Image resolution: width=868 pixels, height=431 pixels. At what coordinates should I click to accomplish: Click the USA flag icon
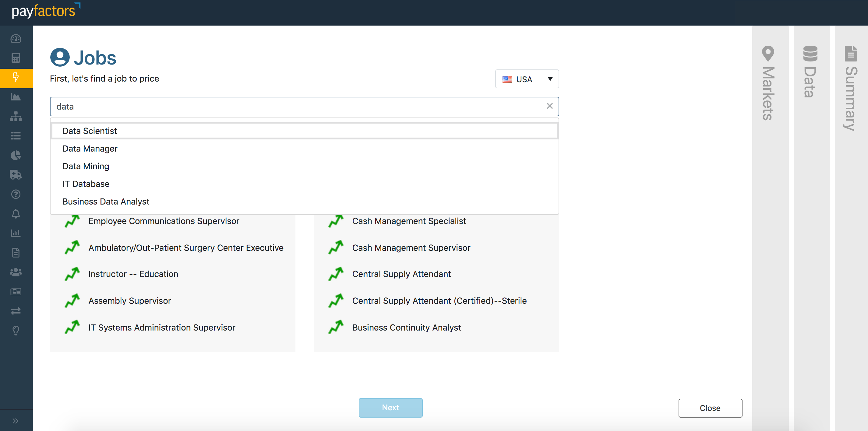tap(507, 79)
